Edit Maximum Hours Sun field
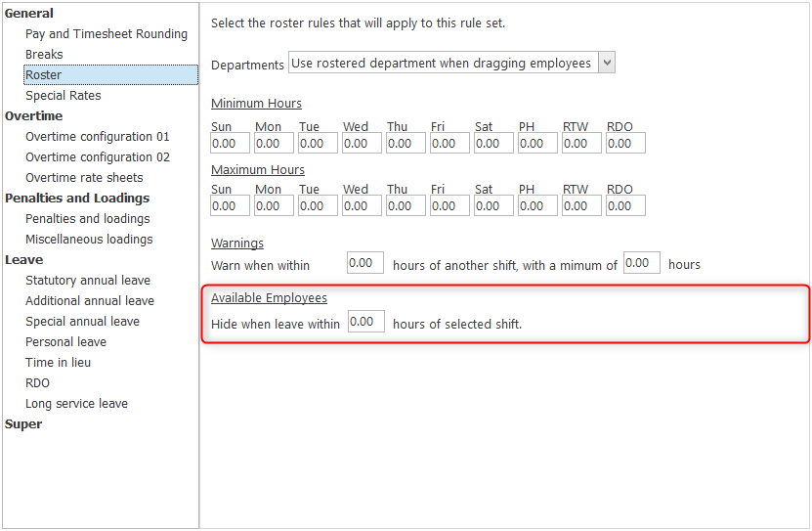Screen dimensions: 812x531 [x=230, y=205]
